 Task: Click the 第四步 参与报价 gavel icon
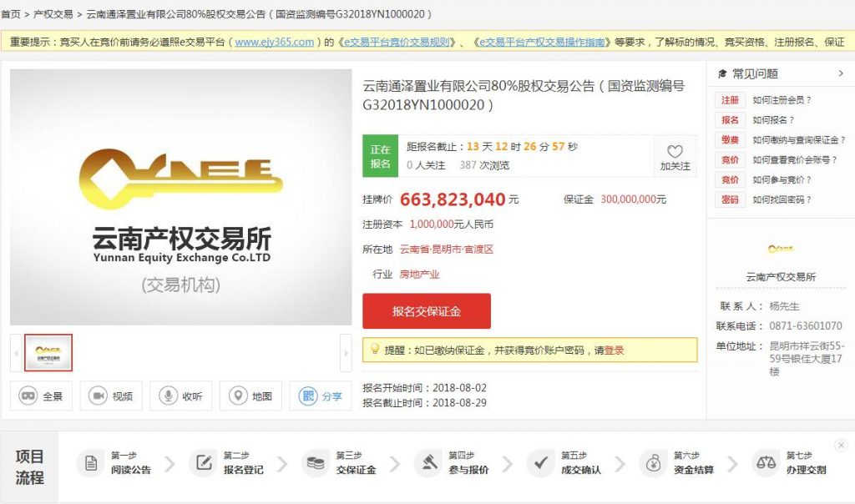[x=428, y=463]
